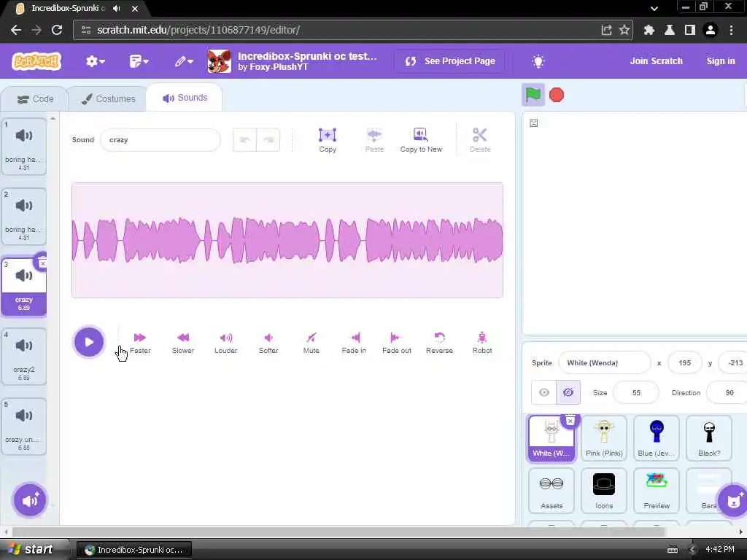
Task: Click the green flag
Action: tap(533, 95)
